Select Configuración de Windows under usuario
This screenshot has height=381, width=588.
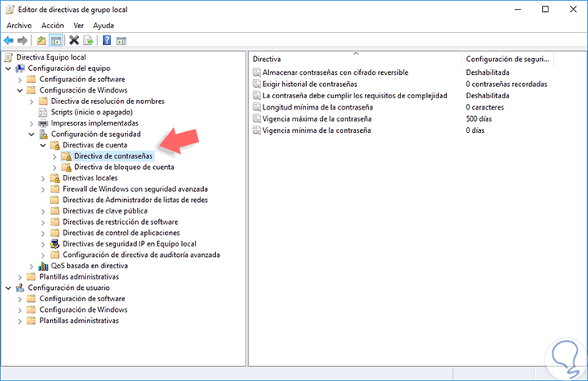[x=84, y=310]
